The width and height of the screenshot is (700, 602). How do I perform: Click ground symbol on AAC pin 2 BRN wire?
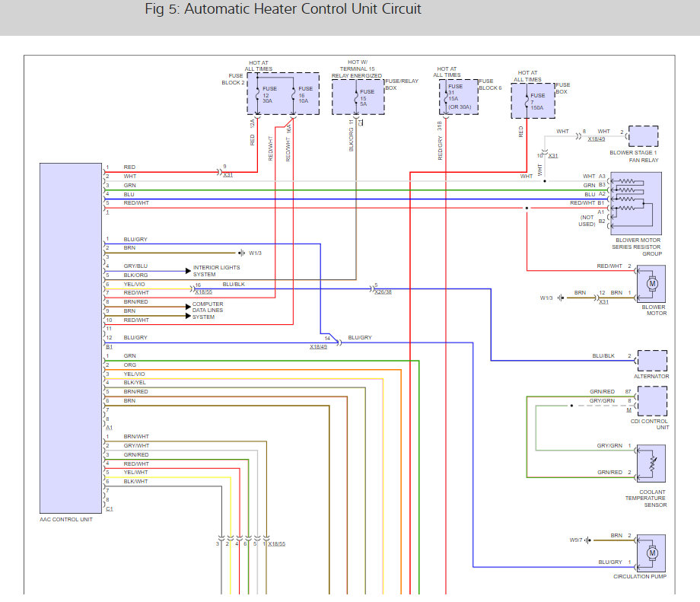[241, 253]
